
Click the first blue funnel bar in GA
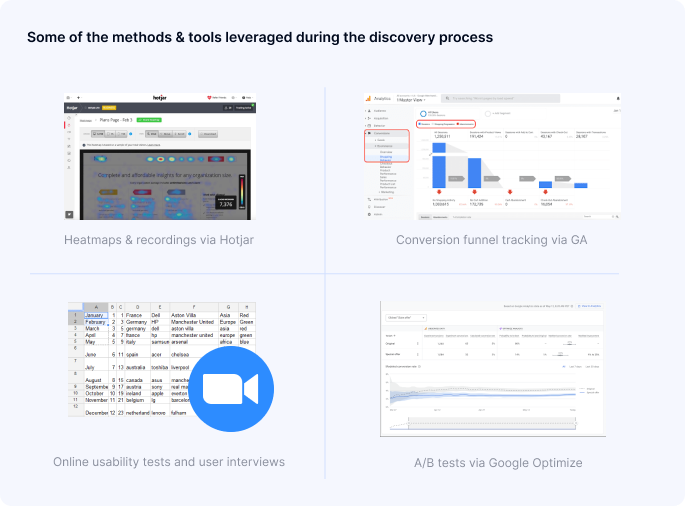(x=439, y=166)
